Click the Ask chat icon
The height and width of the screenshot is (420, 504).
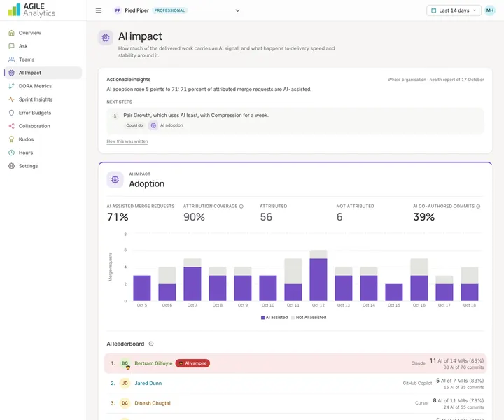tap(12, 46)
